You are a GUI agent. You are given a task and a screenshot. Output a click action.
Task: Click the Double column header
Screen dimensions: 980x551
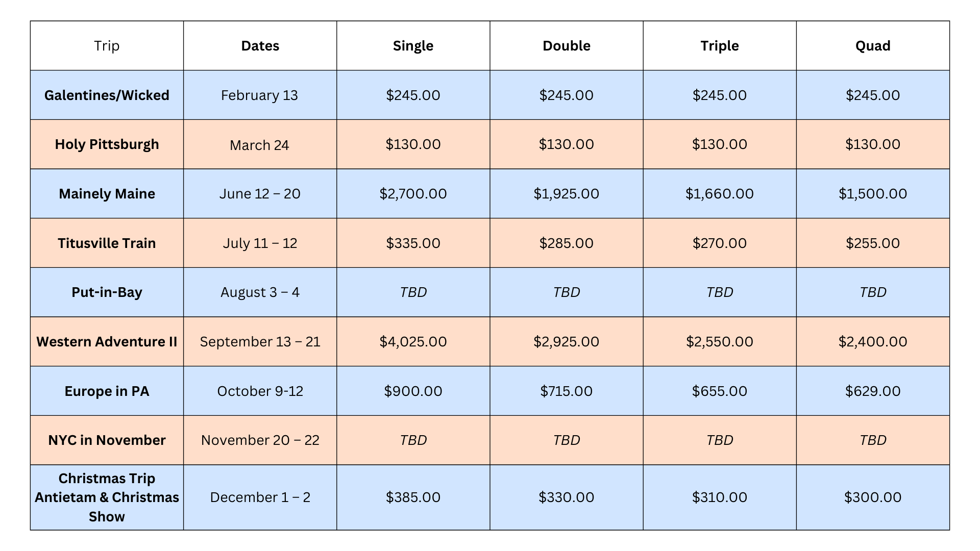pos(566,46)
